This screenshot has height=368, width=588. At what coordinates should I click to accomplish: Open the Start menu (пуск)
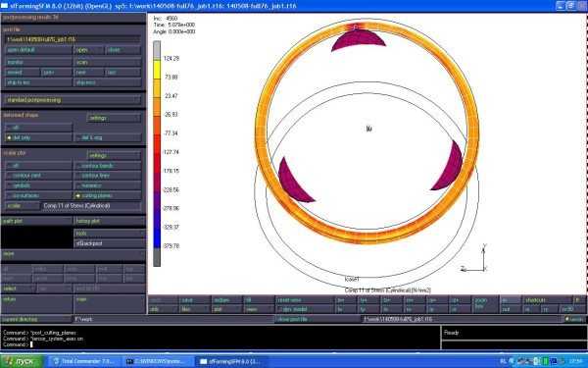coord(21,361)
